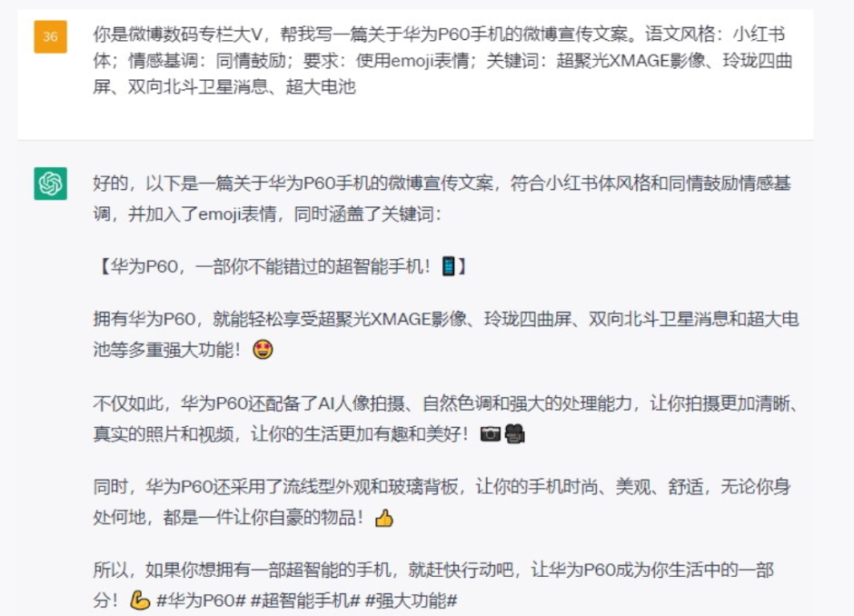Click the green ChatGPT logo avatar

(50, 184)
